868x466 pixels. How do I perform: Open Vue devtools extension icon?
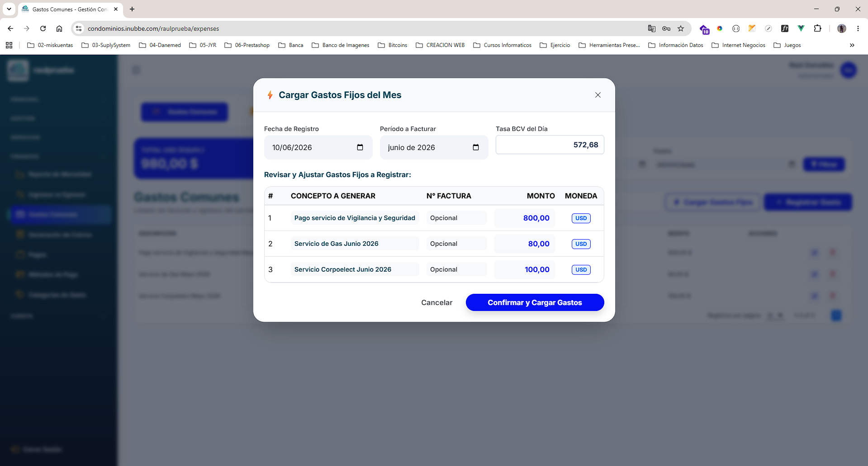tap(801, 28)
